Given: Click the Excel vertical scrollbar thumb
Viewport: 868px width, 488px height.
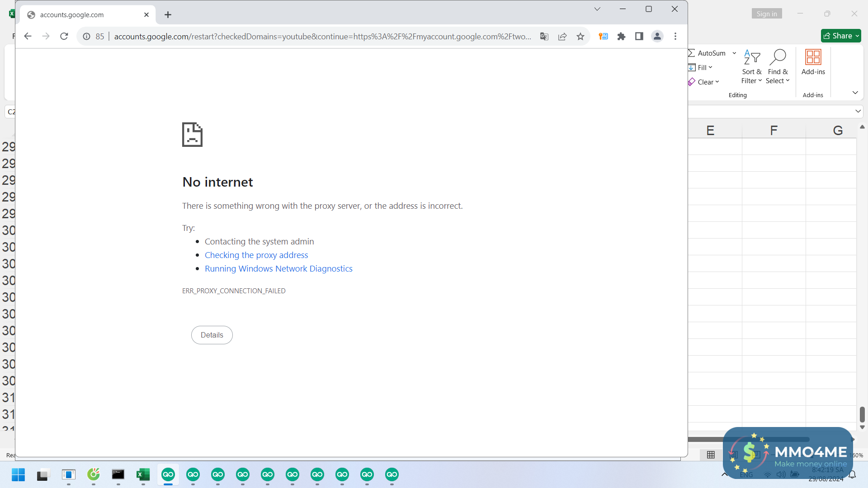Looking at the screenshot, I should pyautogui.click(x=862, y=414).
